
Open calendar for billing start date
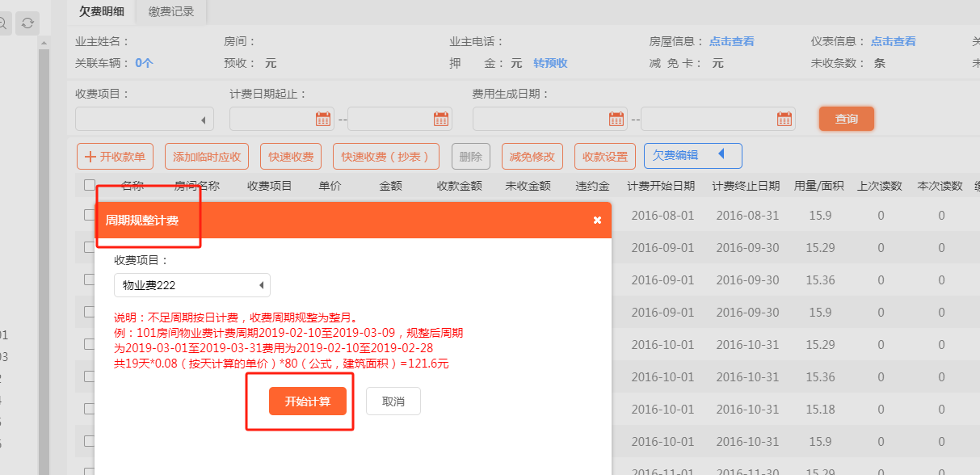[323, 119]
